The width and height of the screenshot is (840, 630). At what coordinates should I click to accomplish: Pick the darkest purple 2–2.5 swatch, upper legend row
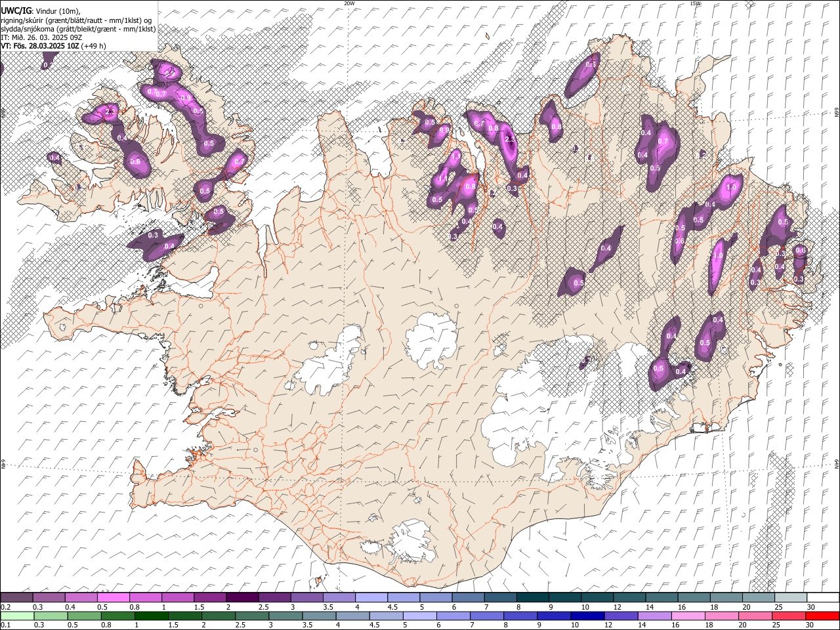(x=242, y=598)
